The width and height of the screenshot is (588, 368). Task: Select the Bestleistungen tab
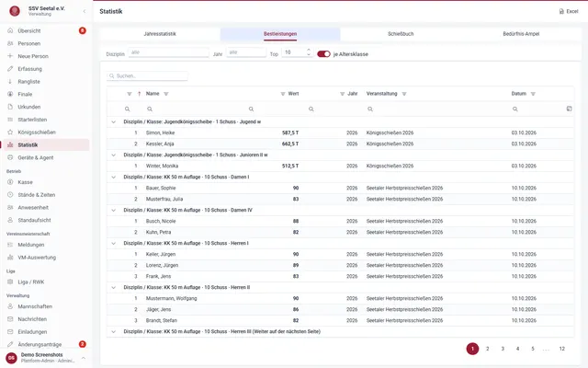coord(280,34)
